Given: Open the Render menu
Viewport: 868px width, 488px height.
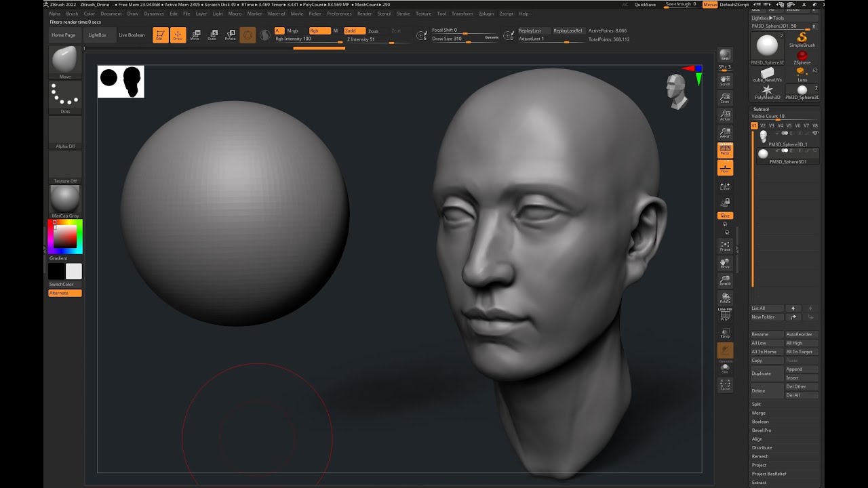Looking at the screenshot, I should tap(364, 14).
